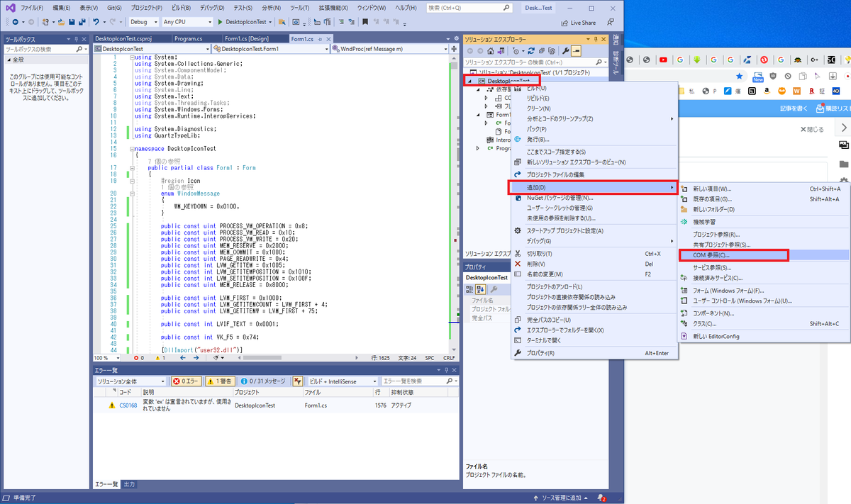Open the Debug configuration dropdown
Viewport: 851px width, 504px height.
(x=143, y=22)
